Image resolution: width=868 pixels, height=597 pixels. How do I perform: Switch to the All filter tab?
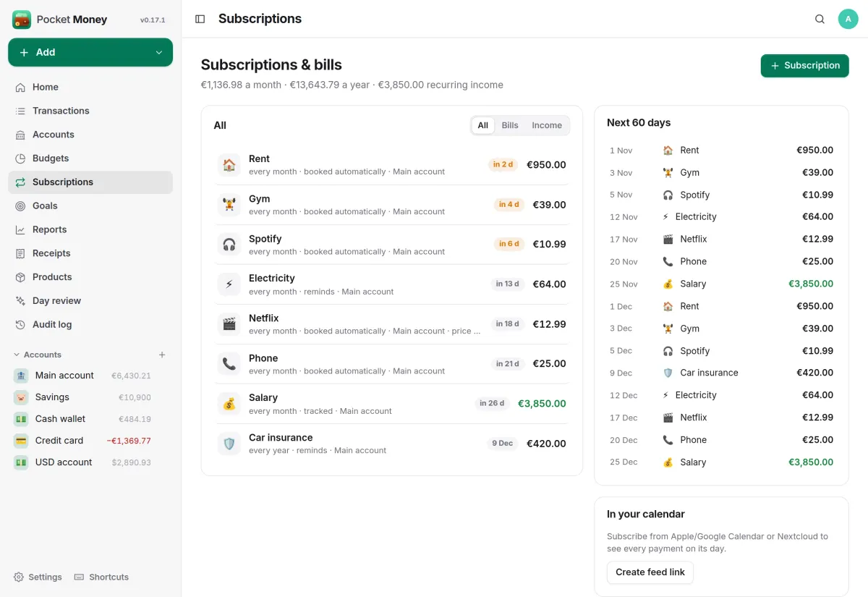click(483, 125)
